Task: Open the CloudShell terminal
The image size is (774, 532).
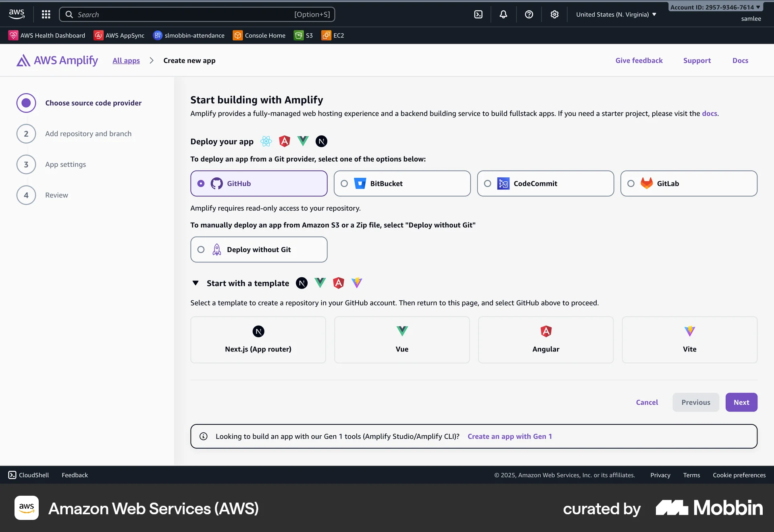Action: pyautogui.click(x=28, y=475)
